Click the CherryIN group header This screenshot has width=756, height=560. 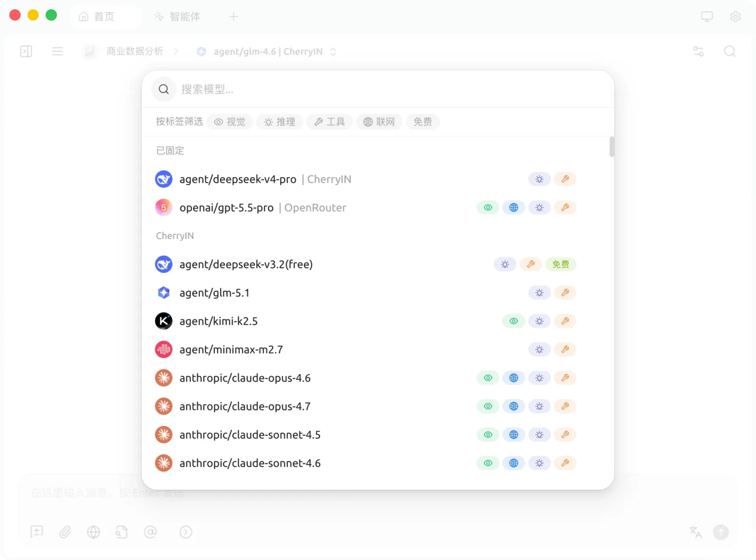(x=175, y=236)
